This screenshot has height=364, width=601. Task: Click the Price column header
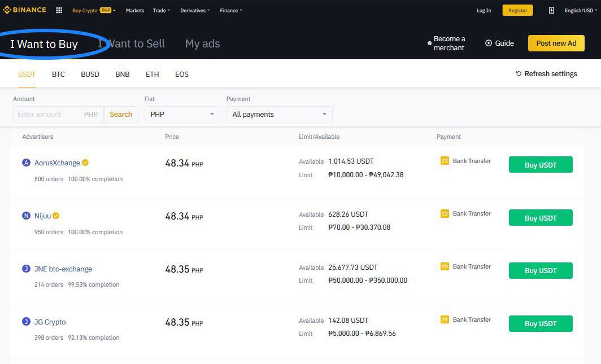[x=172, y=137]
